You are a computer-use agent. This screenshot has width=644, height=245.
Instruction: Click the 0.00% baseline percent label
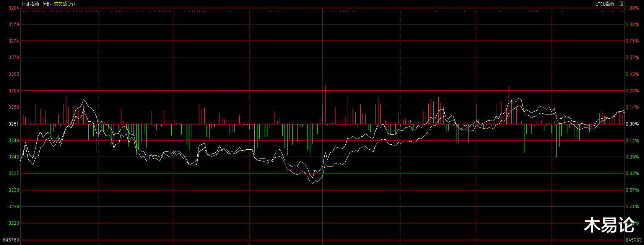632,124
